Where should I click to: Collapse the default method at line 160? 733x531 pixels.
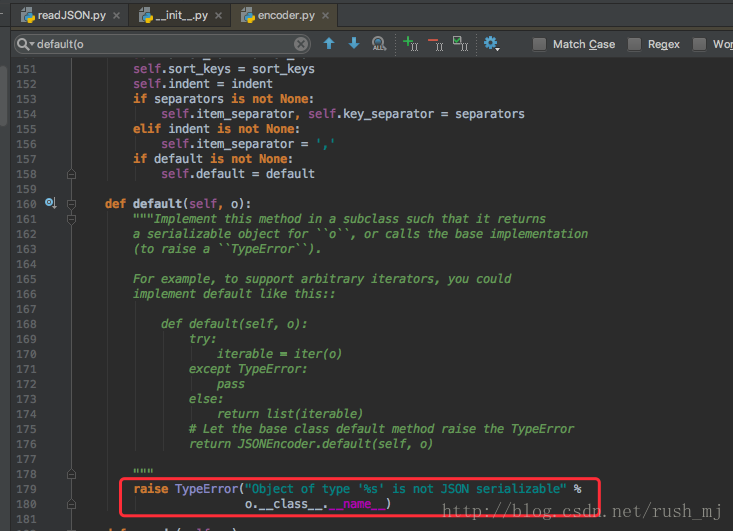click(72, 204)
